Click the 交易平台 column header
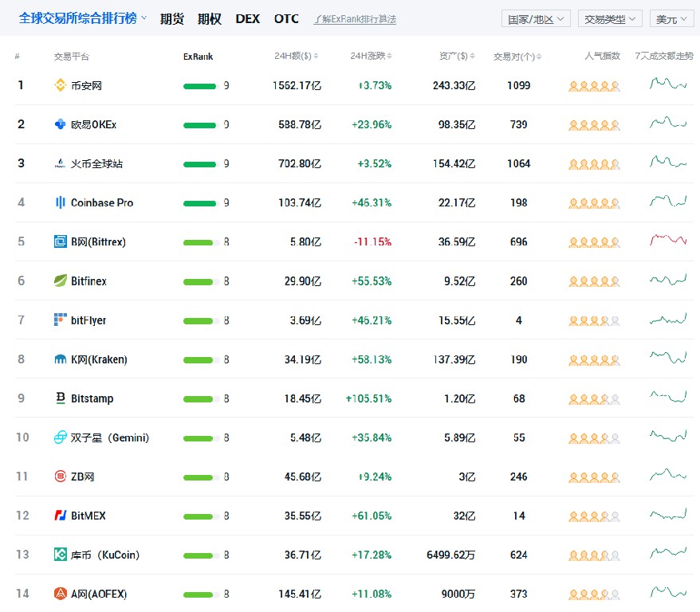The width and height of the screenshot is (700, 612). [x=72, y=57]
